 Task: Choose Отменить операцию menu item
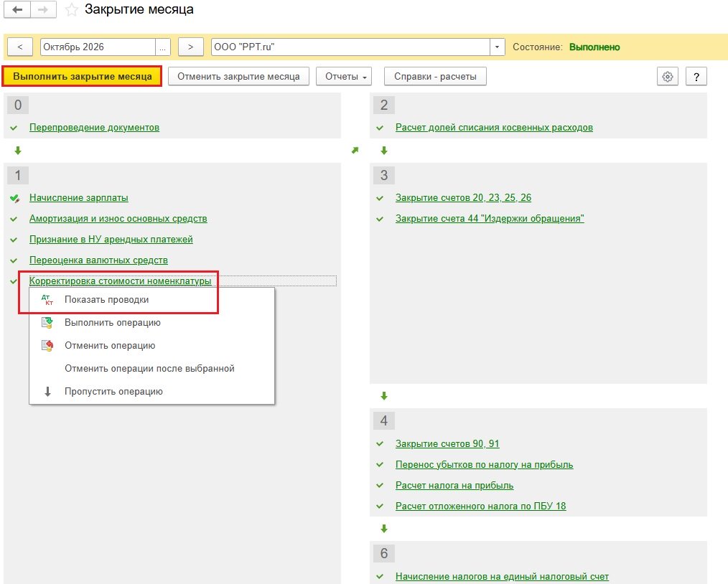coord(151,346)
